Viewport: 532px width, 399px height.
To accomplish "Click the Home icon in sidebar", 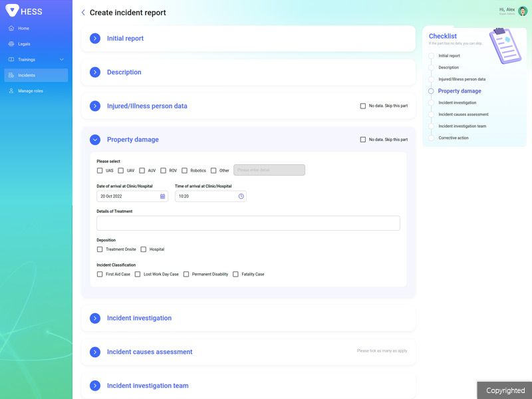I will (11, 29).
